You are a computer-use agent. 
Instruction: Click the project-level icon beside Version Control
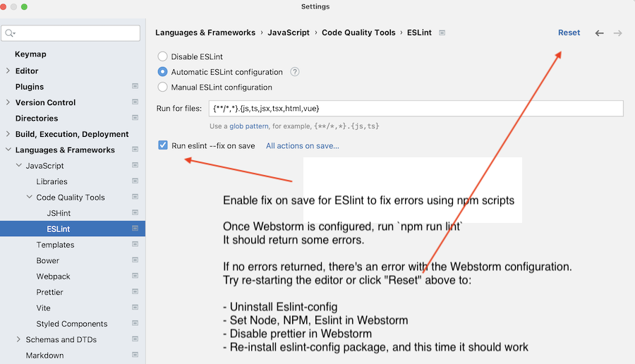point(135,102)
